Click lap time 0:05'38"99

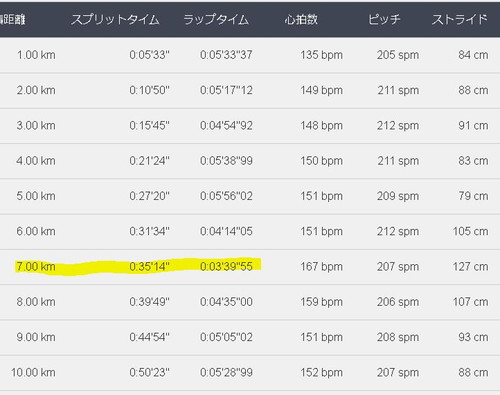point(226,161)
